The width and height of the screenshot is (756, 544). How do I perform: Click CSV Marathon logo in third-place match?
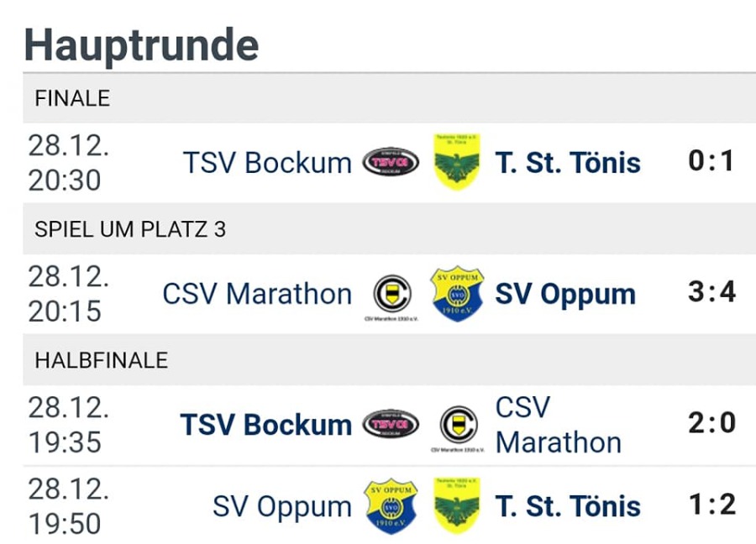(x=391, y=295)
